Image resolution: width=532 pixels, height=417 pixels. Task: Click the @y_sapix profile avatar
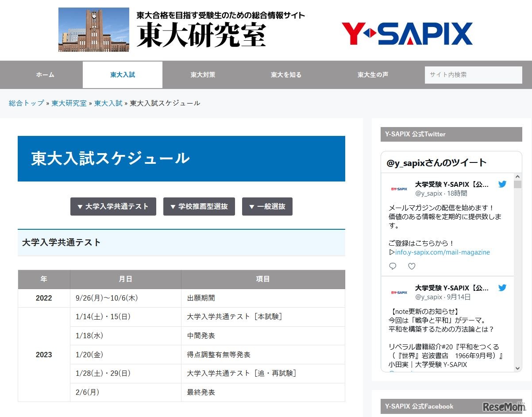pos(399,188)
